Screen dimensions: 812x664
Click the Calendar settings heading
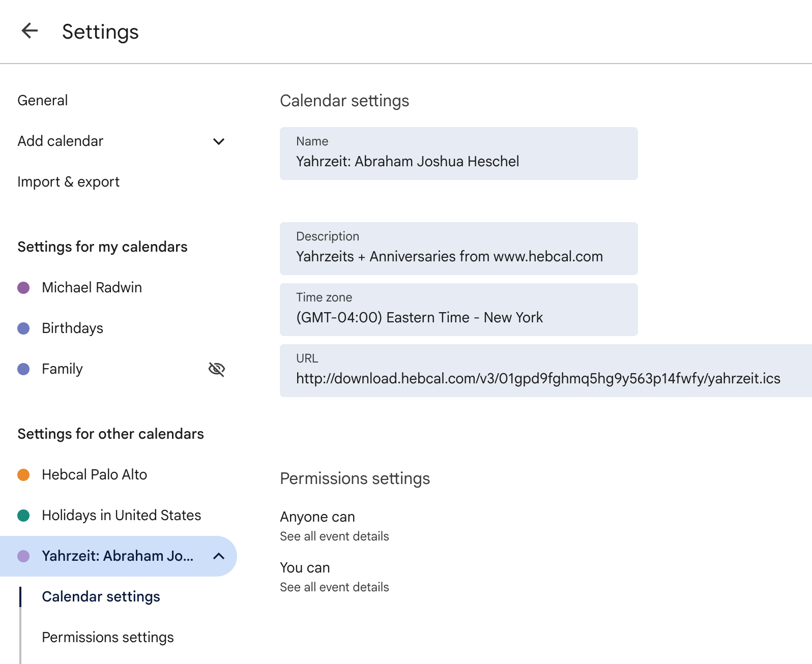tap(344, 101)
